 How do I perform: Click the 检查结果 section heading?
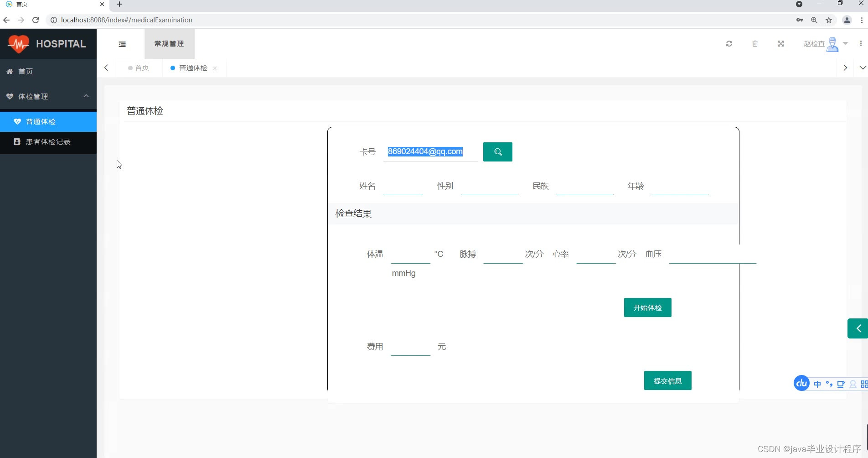353,213
